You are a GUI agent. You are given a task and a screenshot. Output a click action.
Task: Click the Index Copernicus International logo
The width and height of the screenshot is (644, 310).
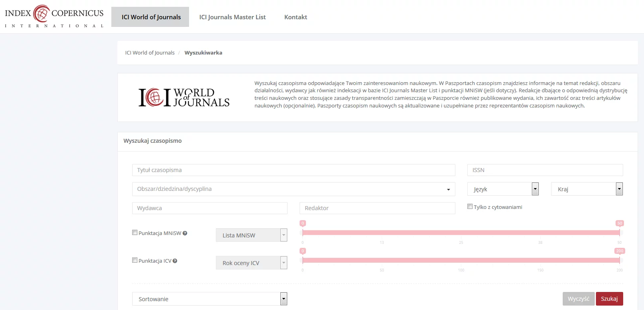tap(54, 16)
